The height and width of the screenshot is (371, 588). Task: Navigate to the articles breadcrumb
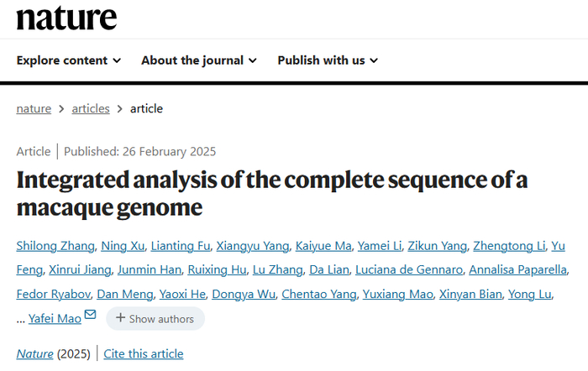click(x=90, y=108)
